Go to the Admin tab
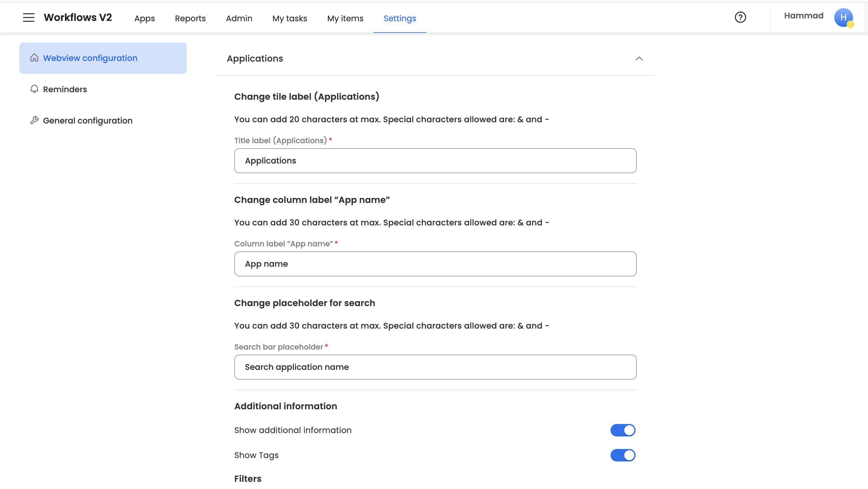The image size is (868, 489). click(x=239, y=18)
